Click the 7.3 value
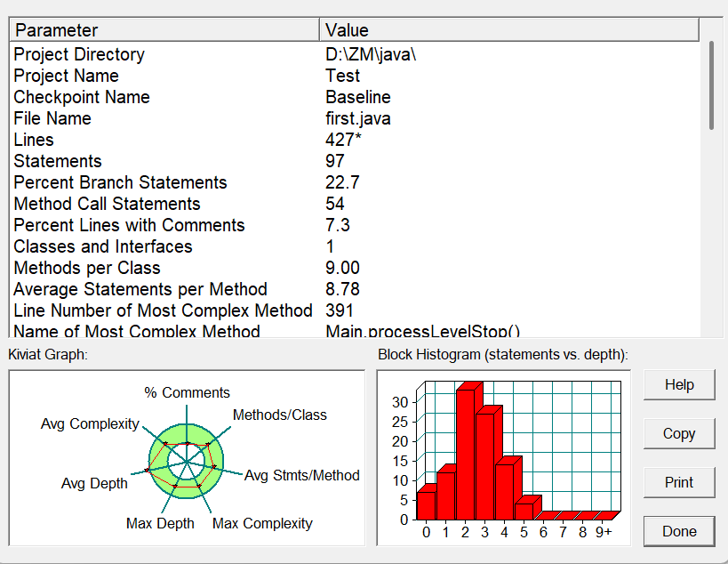The width and height of the screenshot is (728, 564). (338, 225)
